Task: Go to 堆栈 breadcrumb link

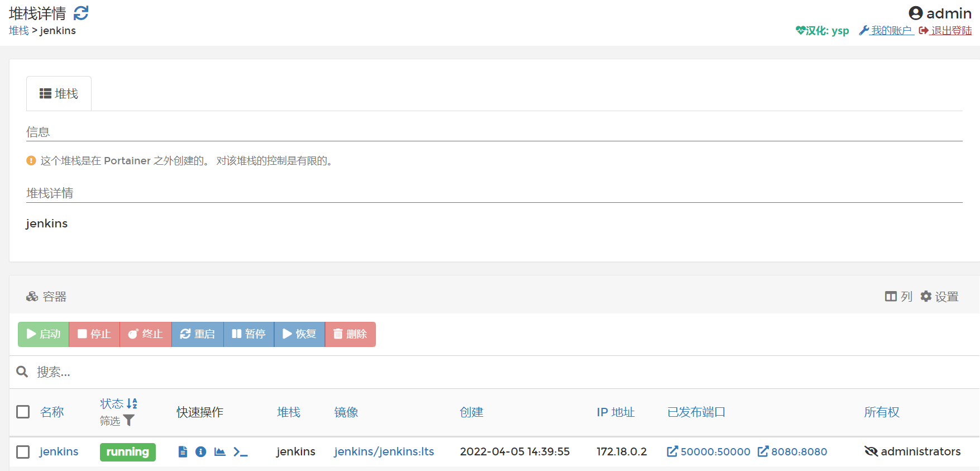Action: [x=19, y=31]
